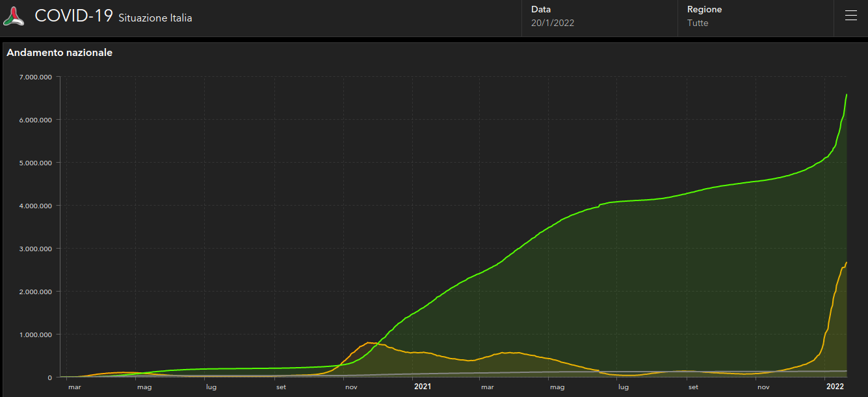Viewport: 868px width, 397px height.
Task: Open the hamburger menu
Action: [850, 16]
